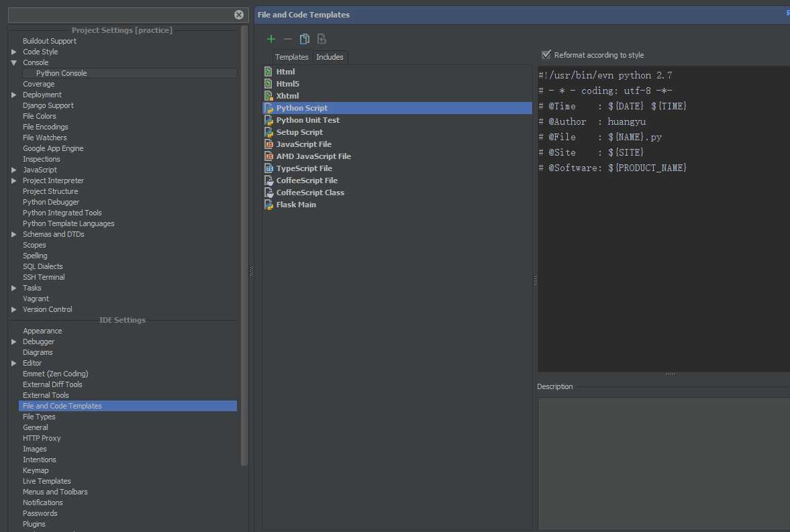The image size is (790, 532).
Task: Click the AMD JavaScript File template icon
Action: click(268, 156)
